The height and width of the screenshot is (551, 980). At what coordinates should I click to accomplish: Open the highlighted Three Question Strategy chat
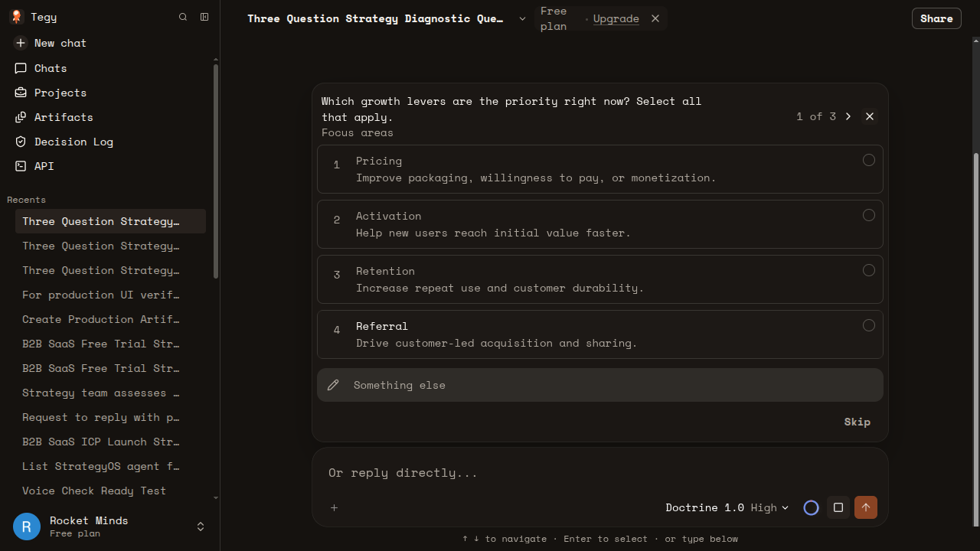[110, 221]
